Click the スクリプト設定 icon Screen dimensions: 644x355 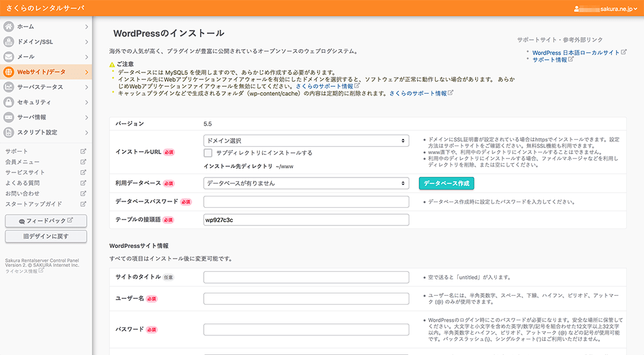[x=9, y=132]
